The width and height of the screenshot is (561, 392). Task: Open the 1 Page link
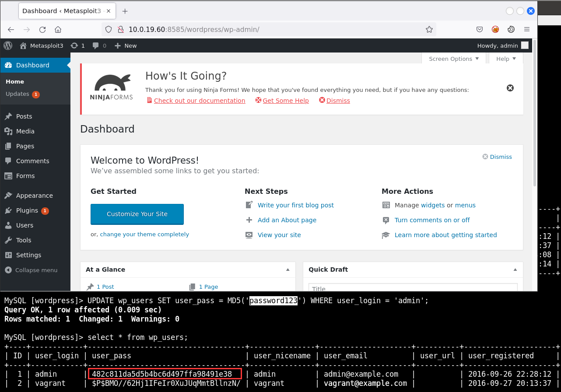pos(208,287)
